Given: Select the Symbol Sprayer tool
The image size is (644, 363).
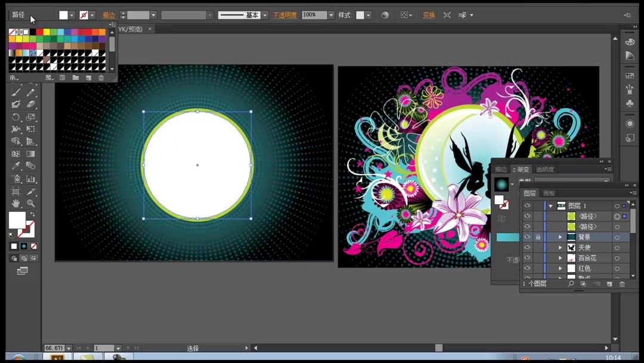Looking at the screenshot, I should [x=16, y=179].
